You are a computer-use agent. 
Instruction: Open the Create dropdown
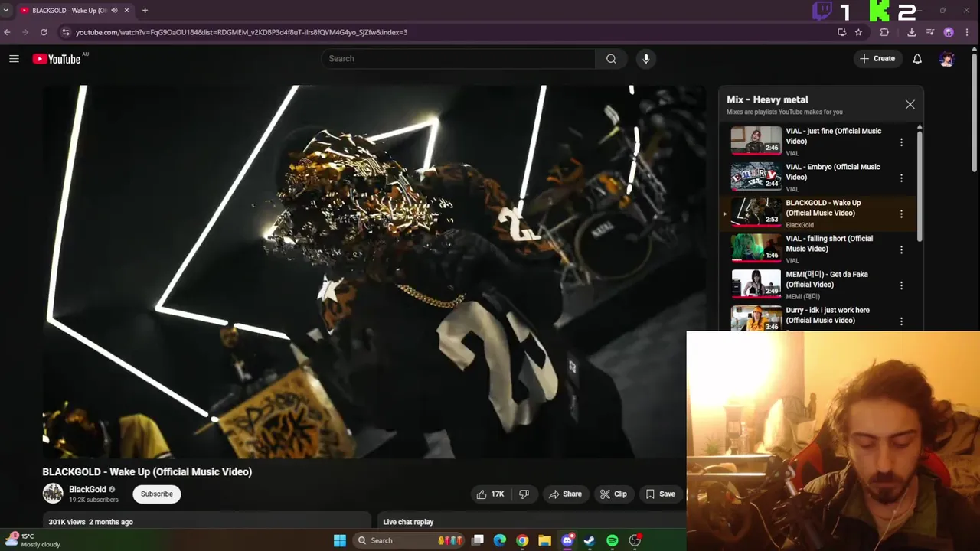coord(877,59)
